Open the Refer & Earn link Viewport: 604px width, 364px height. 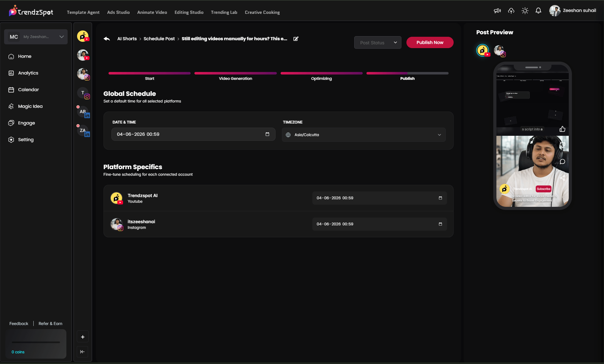50,323
